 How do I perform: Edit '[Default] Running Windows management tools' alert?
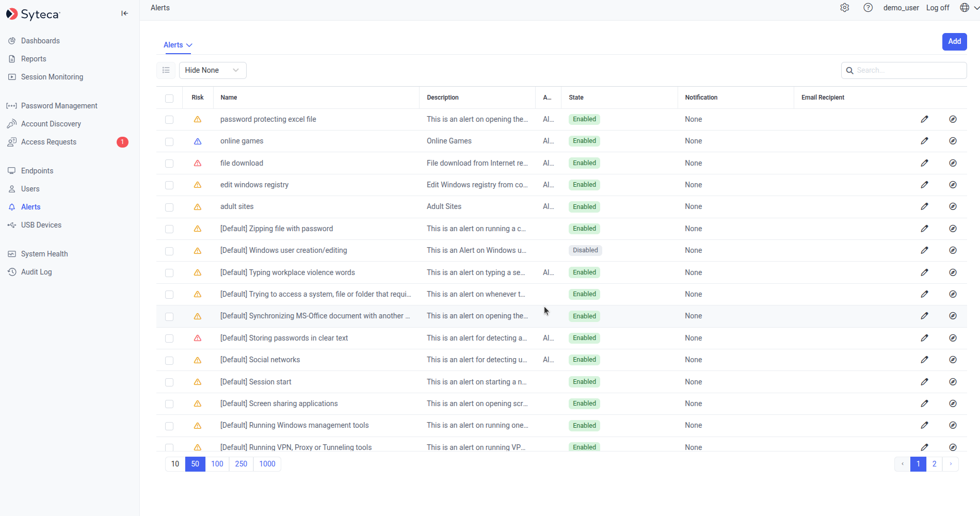924,425
